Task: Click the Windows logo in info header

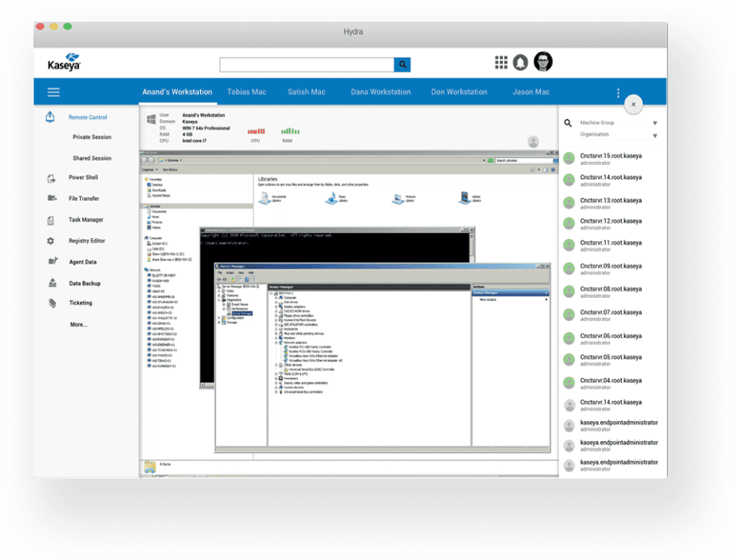Action: coord(151,119)
